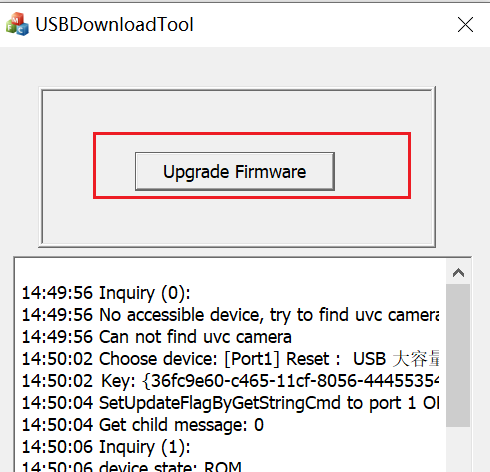Click the "Inquiry (0):" log line

point(106,293)
